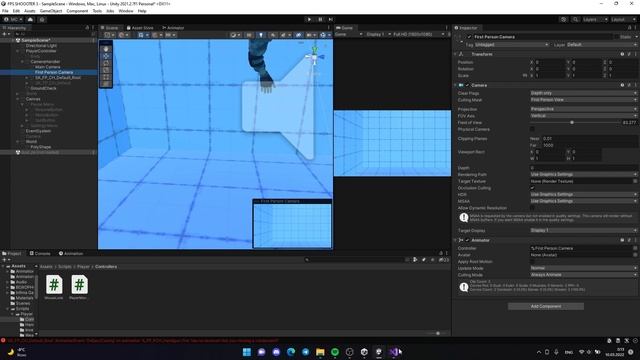Screen dimensions: 640x360
Task: Open the Component menu
Action: (x=77, y=11)
